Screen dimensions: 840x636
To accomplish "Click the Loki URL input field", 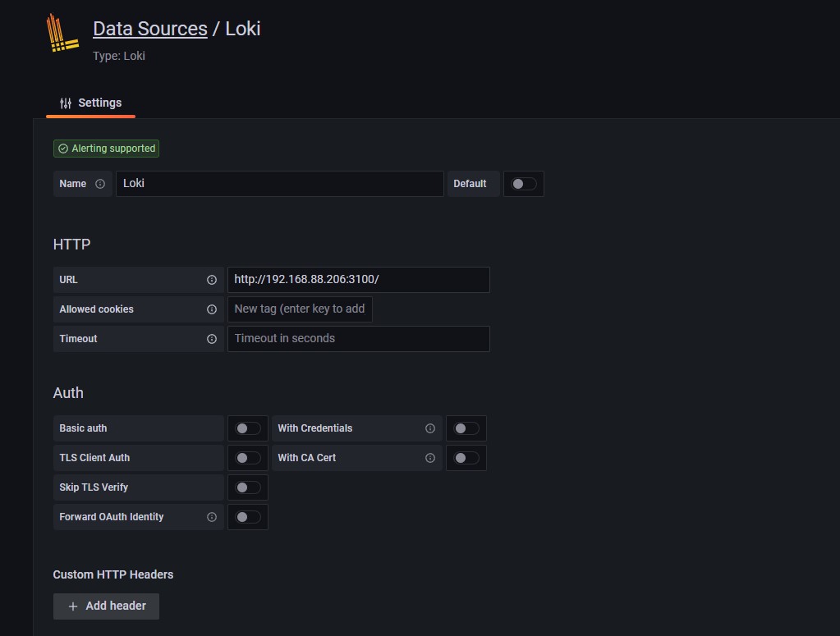I will point(358,280).
